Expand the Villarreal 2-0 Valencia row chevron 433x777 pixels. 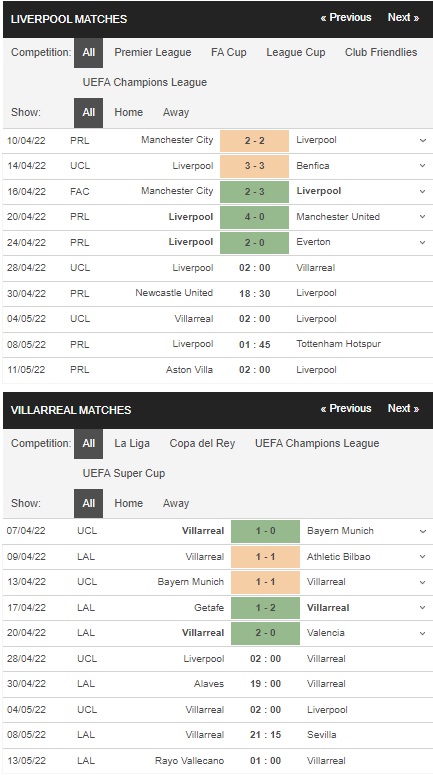click(x=423, y=633)
